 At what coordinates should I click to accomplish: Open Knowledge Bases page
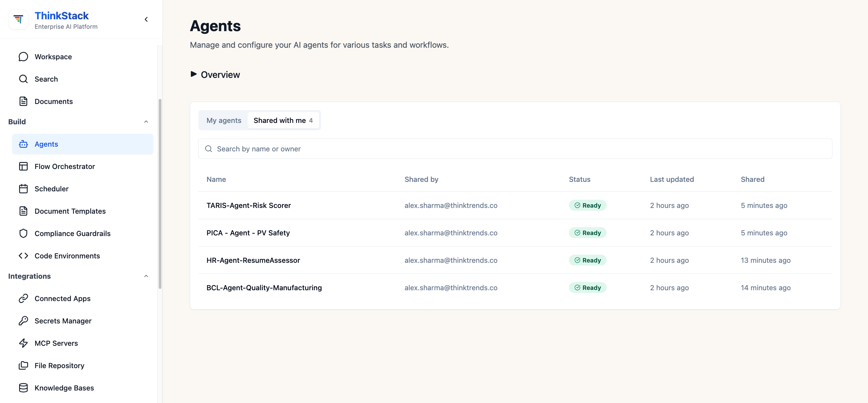coord(83,388)
